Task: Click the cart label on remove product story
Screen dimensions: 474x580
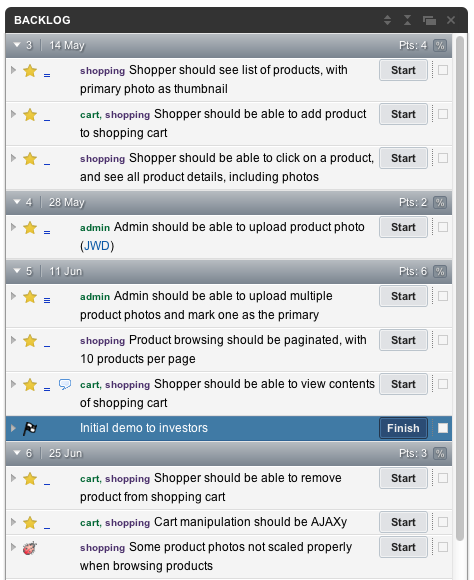Action: [x=90, y=479]
